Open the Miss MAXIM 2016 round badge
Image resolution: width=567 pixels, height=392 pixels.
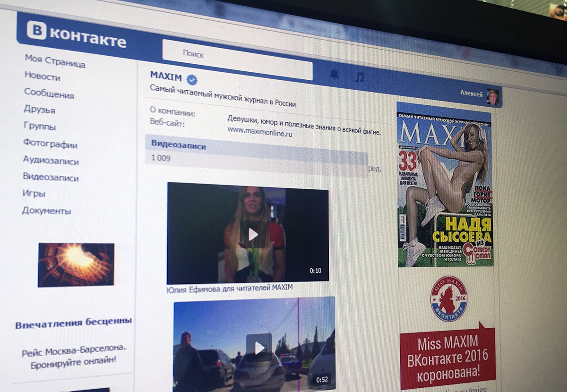click(x=448, y=299)
